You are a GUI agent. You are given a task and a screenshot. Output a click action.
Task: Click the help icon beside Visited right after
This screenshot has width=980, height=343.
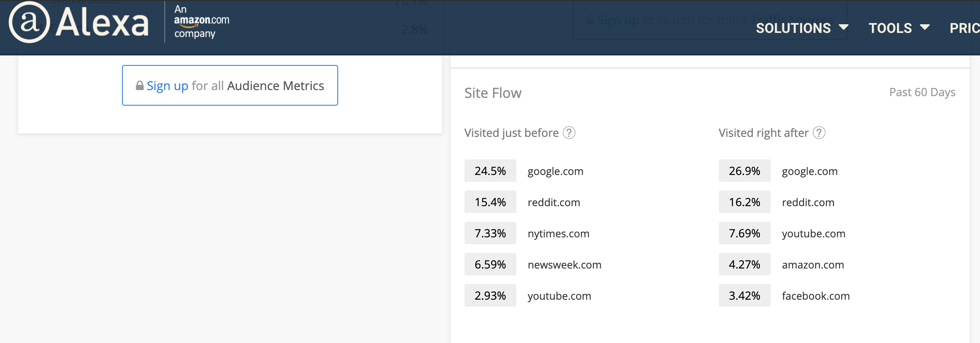coord(819,133)
